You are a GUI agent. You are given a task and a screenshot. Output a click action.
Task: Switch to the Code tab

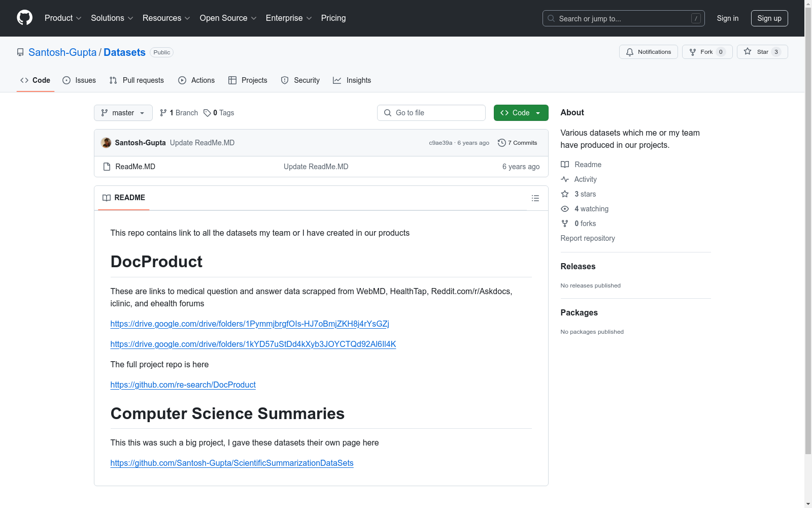tap(36, 80)
